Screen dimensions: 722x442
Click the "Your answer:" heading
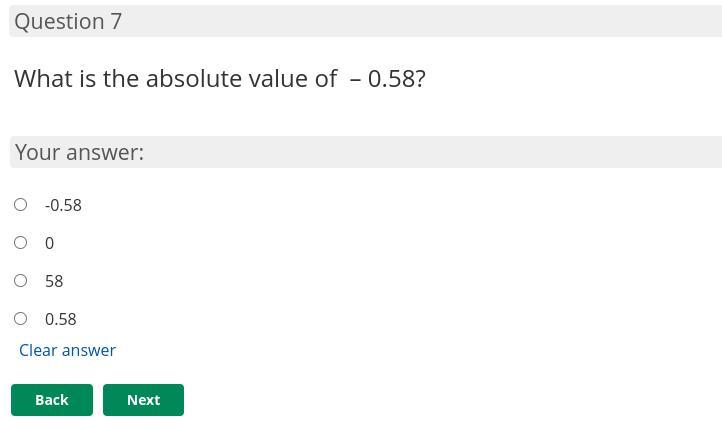(x=79, y=152)
